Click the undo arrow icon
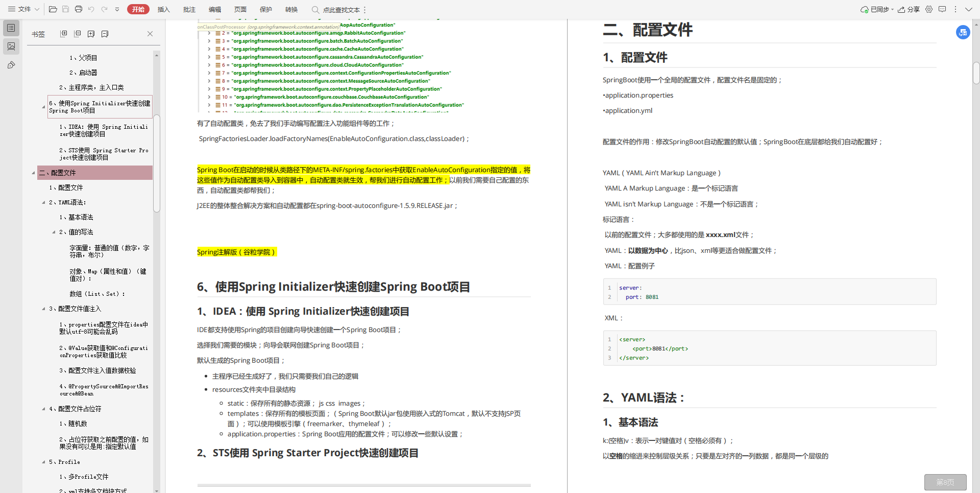 point(91,9)
